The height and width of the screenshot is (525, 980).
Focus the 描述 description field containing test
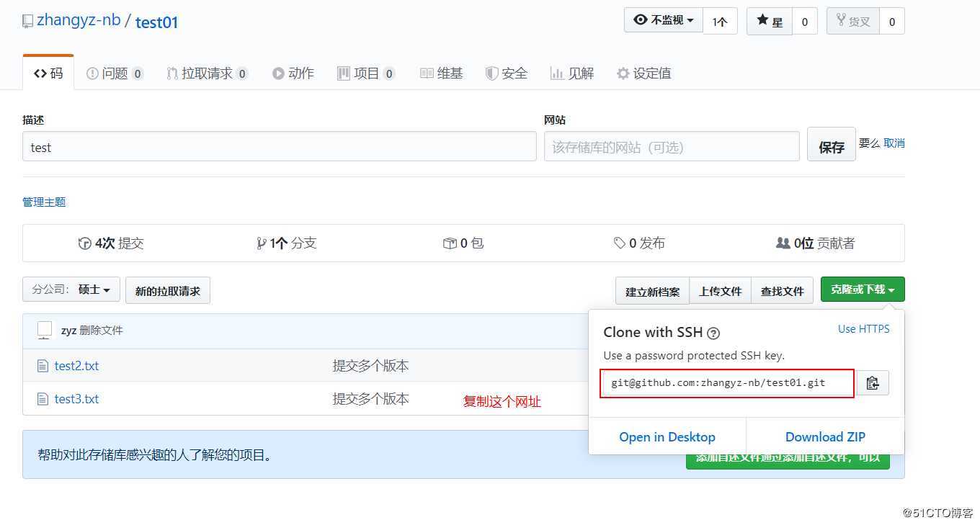coord(280,146)
